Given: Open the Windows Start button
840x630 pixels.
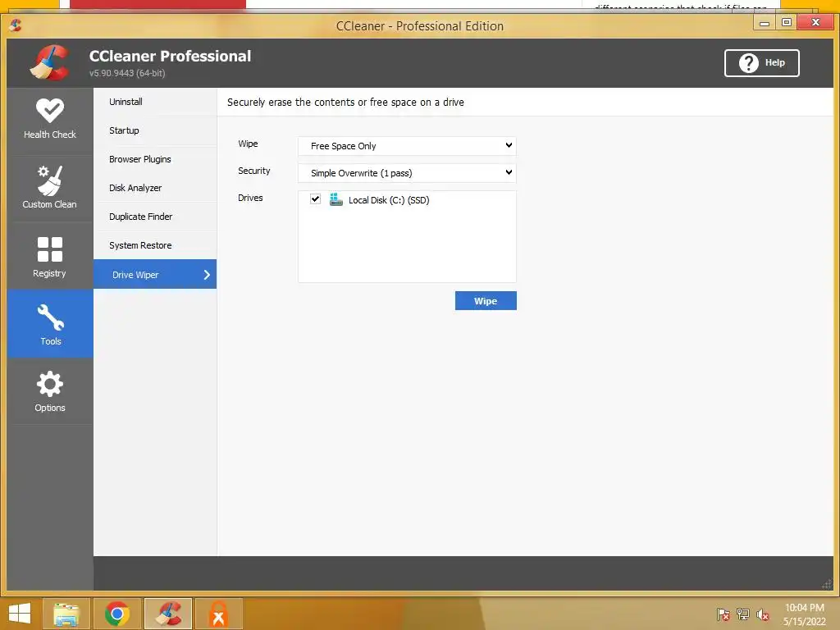Looking at the screenshot, I should [20, 614].
